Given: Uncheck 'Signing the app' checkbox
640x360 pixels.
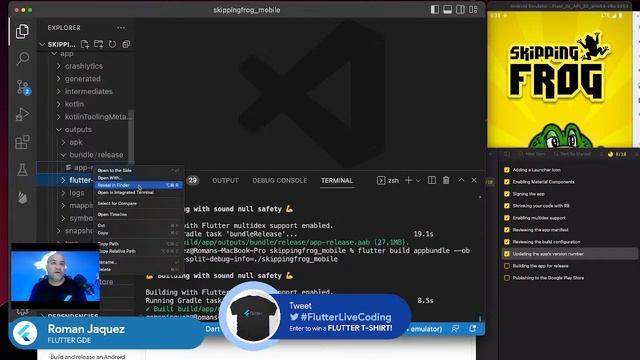Looking at the screenshot, I should click(x=507, y=194).
